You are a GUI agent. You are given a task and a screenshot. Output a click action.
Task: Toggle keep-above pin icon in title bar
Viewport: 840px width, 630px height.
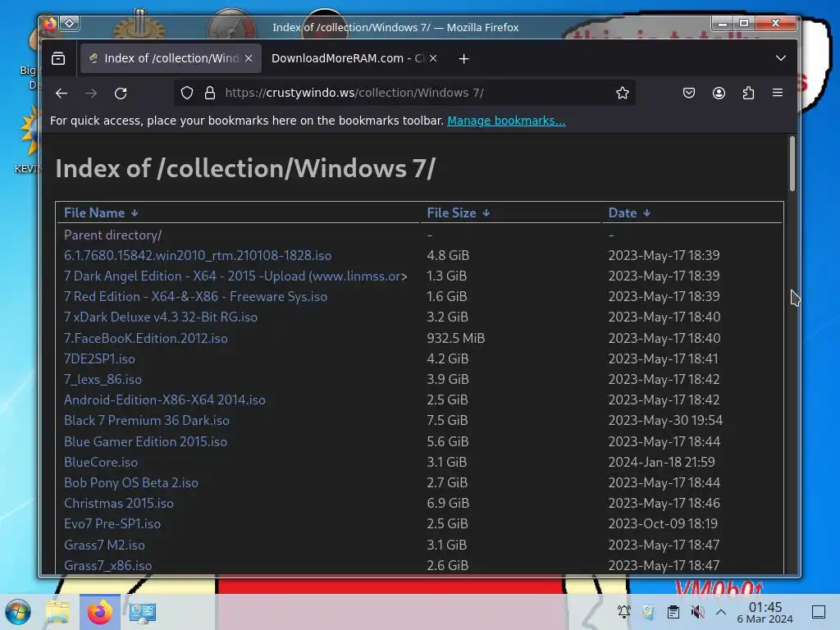pos(70,23)
